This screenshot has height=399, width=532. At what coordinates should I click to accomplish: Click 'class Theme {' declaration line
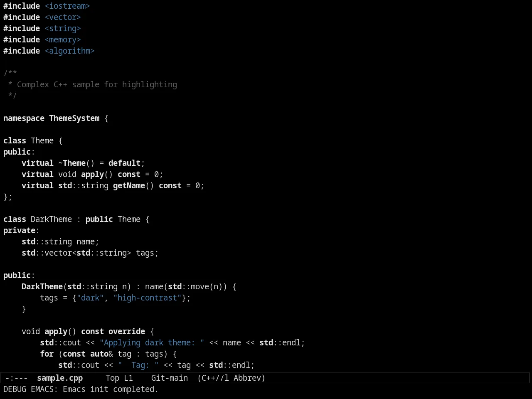point(33,140)
